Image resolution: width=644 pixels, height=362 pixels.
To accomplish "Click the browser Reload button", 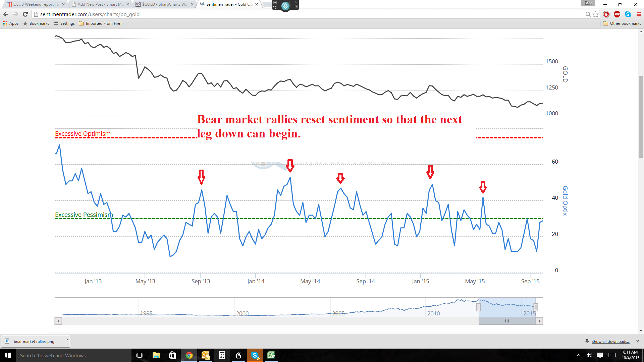I will [x=25, y=14].
